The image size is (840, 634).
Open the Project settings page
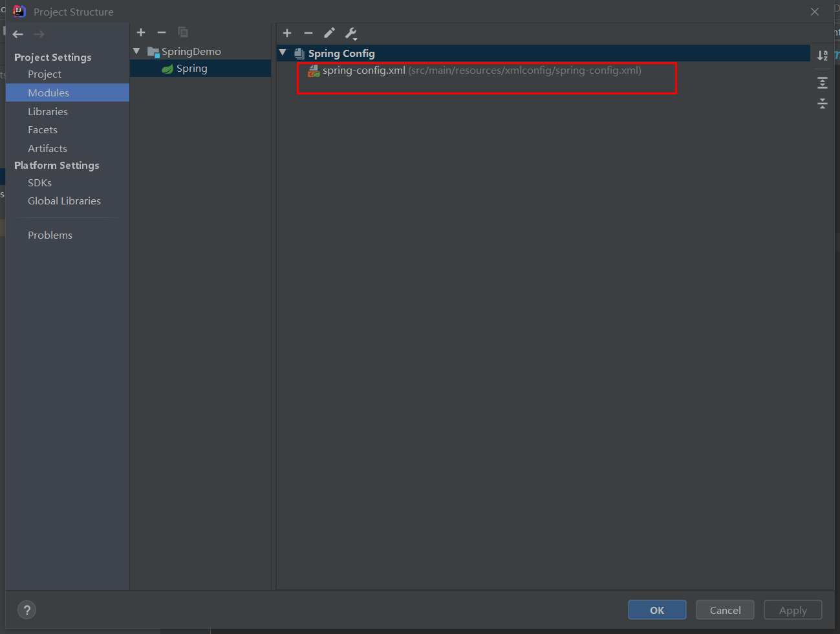tap(45, 74)
